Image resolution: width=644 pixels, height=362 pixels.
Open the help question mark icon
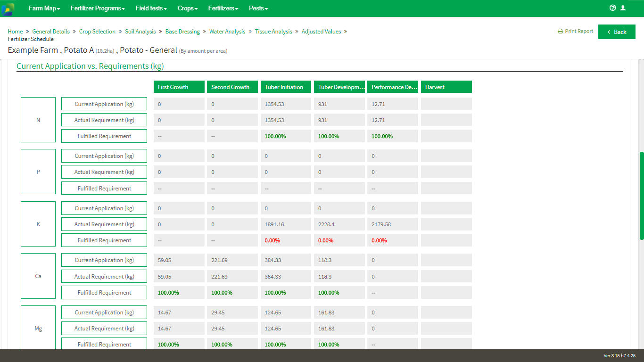tap(613, 8)
